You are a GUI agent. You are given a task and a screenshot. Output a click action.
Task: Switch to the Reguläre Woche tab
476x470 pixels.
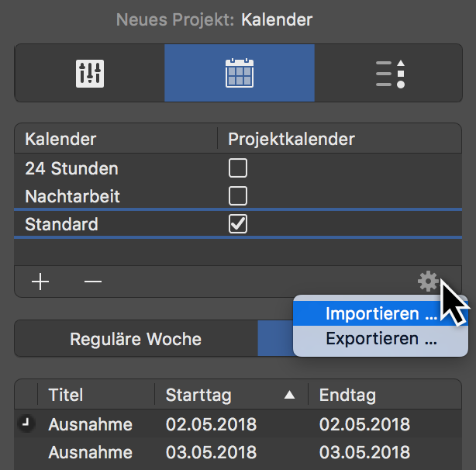pyautogui.click(x=136, y=339)
